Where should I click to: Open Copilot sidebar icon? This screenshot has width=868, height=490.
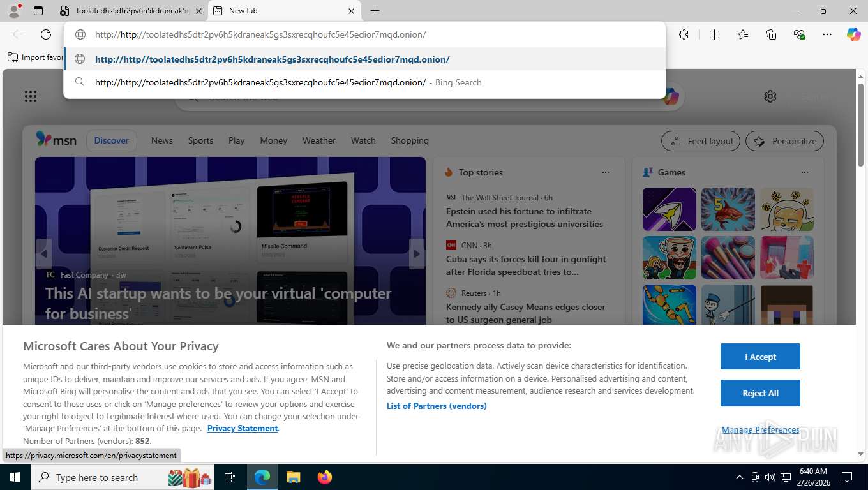[853, 34]
